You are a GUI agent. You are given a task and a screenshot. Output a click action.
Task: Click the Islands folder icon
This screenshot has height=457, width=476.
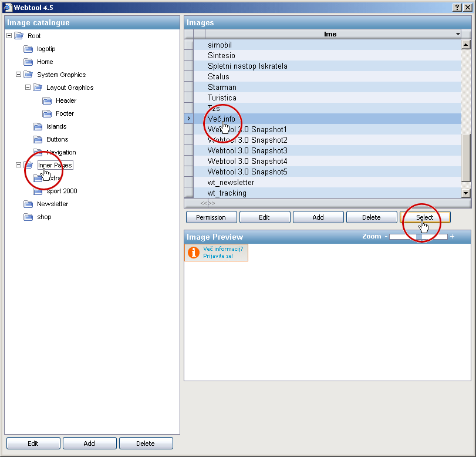tap(38, 126)
